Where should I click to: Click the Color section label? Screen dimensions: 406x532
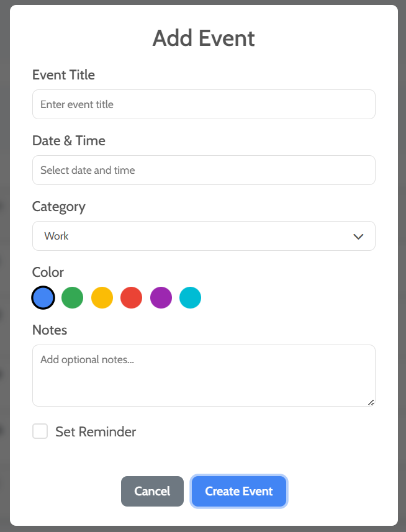[x=48, y=272]
